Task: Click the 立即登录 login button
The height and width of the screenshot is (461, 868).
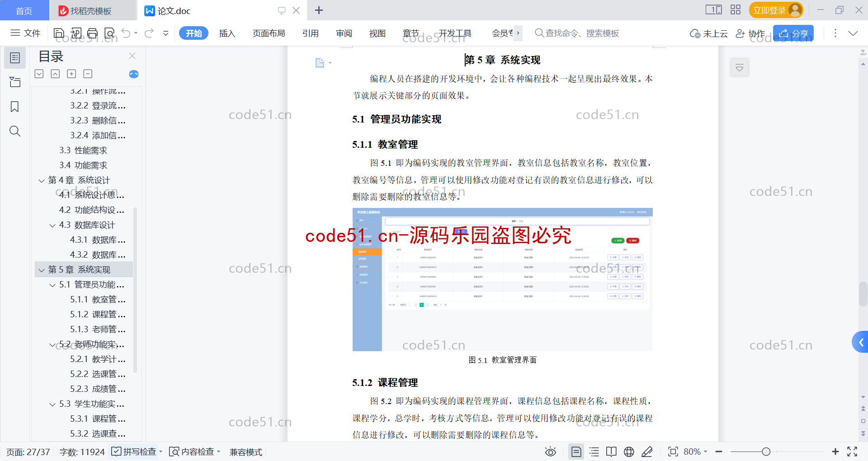Action: (776, 10)
